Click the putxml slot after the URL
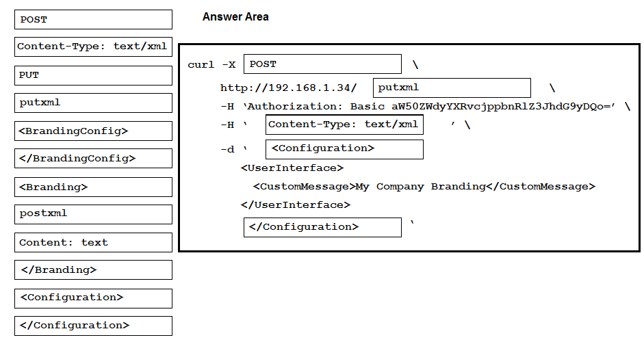The width and height of the screenshot is (644, 355). pos(452,88)
